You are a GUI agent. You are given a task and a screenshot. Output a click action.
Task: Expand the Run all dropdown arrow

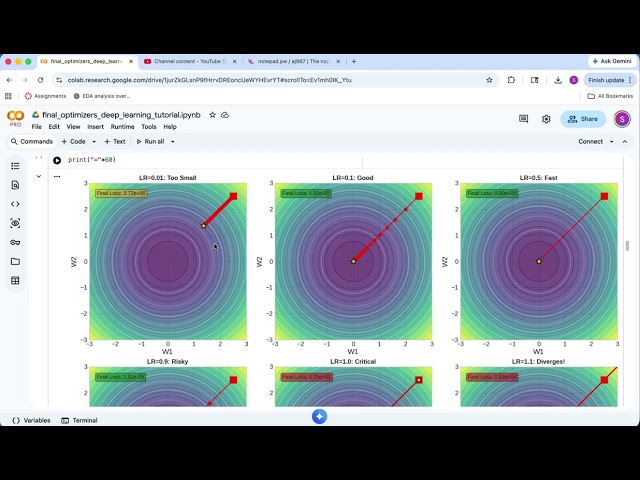click(173, 142)
